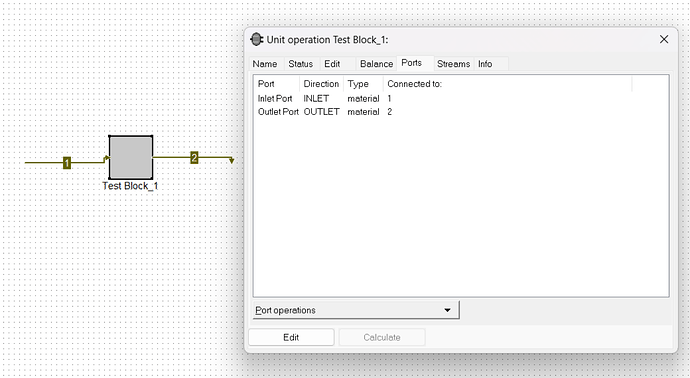Click the 'Connected to:' column header
690x378 pixels.
(508, 84)
